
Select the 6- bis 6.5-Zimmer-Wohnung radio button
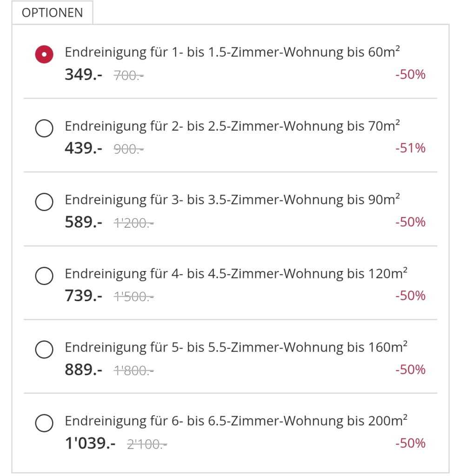coord(44,423)
